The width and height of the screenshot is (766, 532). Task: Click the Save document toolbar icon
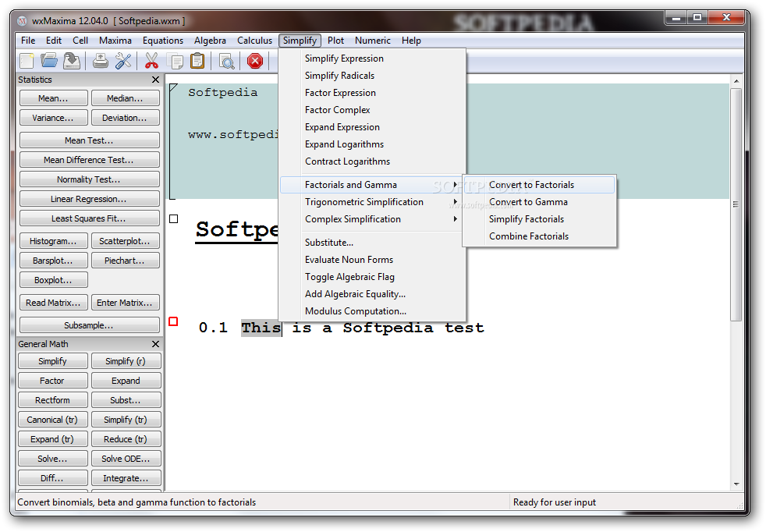point(72,61)
